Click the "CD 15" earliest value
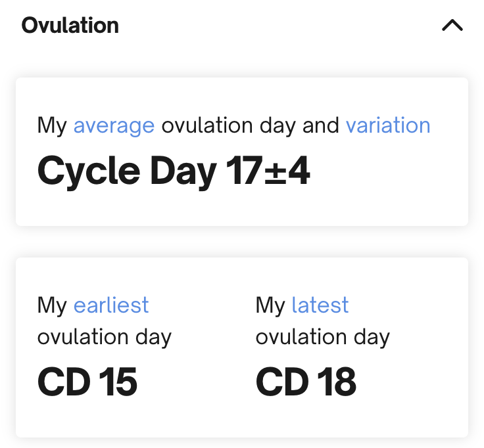Viewport: 484px width, 448px height. click(87, 382)
